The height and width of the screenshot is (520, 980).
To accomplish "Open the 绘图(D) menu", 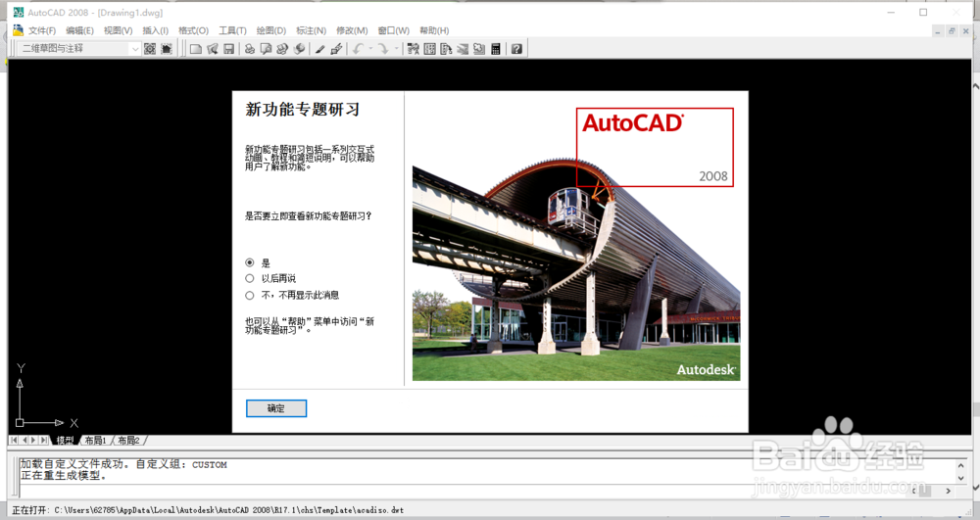I will 270,30.
